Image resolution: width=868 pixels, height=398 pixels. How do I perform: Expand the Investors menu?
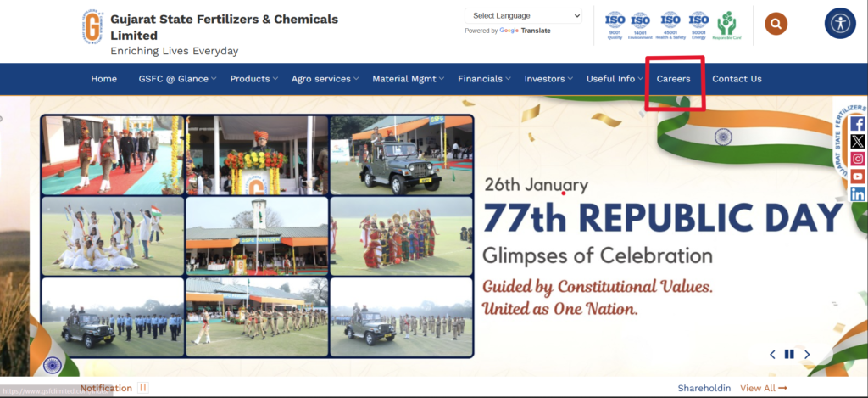coord(548,79)
